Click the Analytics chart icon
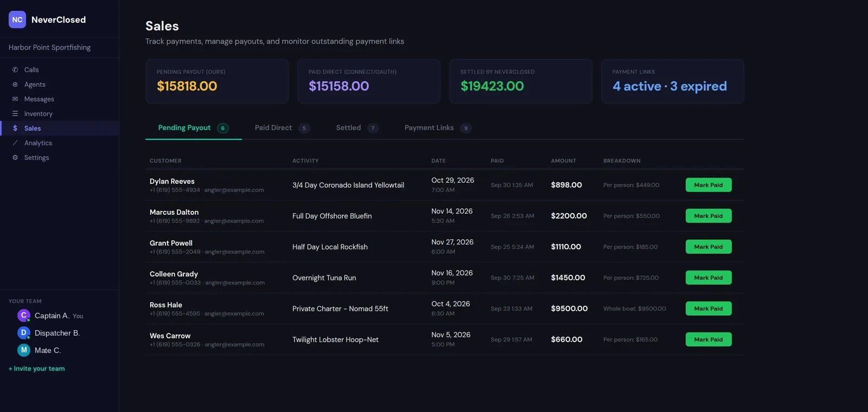Screen dimensions: 868x412 tap(15, 143)
